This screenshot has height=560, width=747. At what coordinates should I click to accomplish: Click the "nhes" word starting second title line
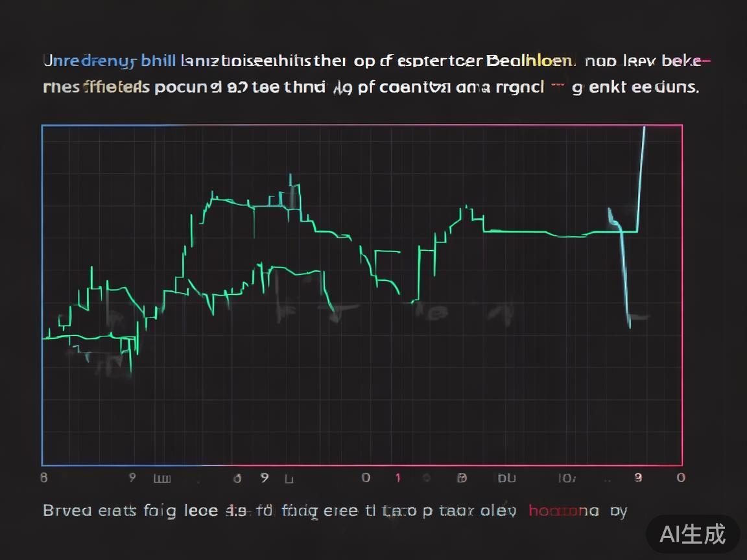tap(60, 87)
